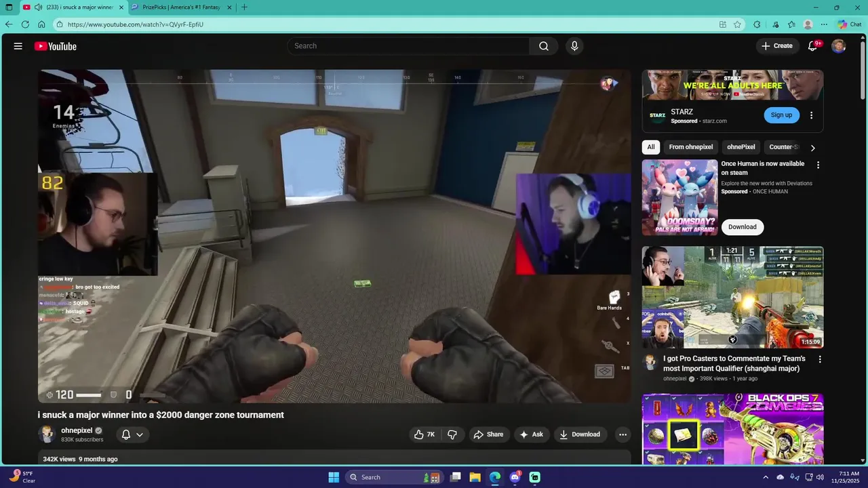This screenshot has height=488, width=868.
Task: Open Windows taskbar search box
Action: (x=394, y=477)
